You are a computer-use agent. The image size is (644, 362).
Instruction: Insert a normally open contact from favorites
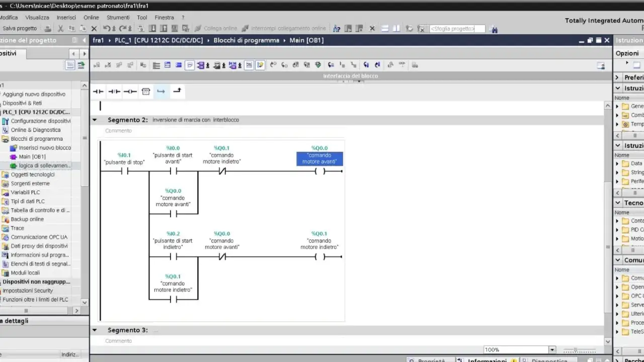pyautogui.click(x=98, y=92)
